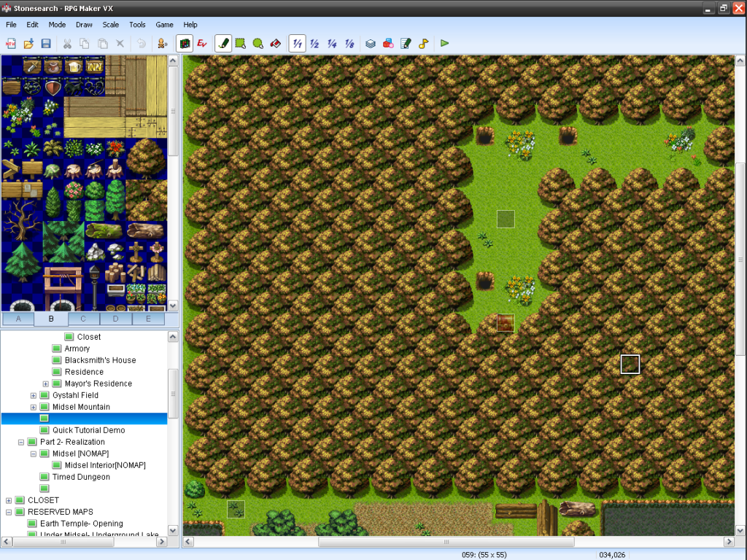Switch to Event editing mode (Ev)
Screen dimensions: 747x560
pyautogui.click(x=203, y=44)
